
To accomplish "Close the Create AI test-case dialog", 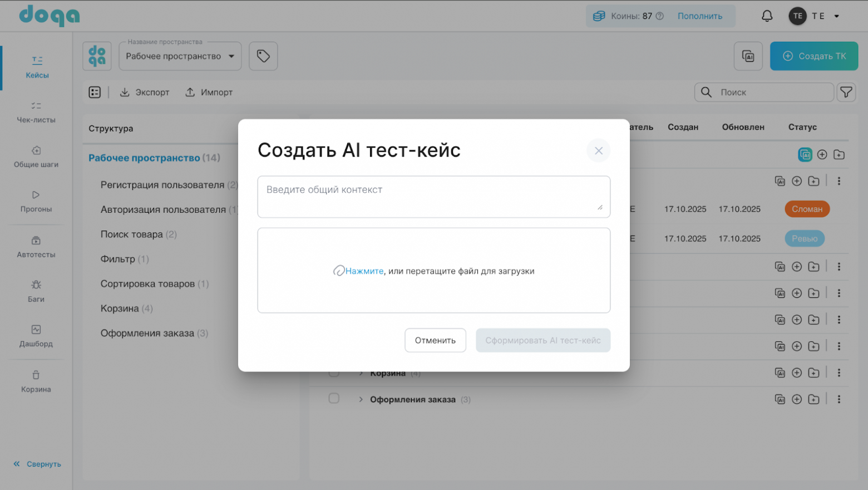I will pos(598,151).
